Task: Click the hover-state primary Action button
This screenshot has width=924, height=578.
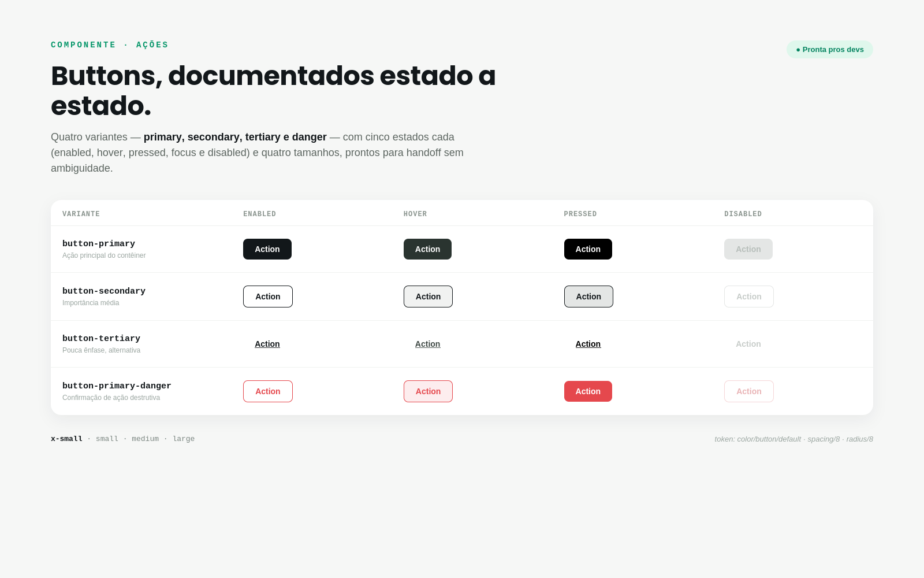Action: (427, 249)
